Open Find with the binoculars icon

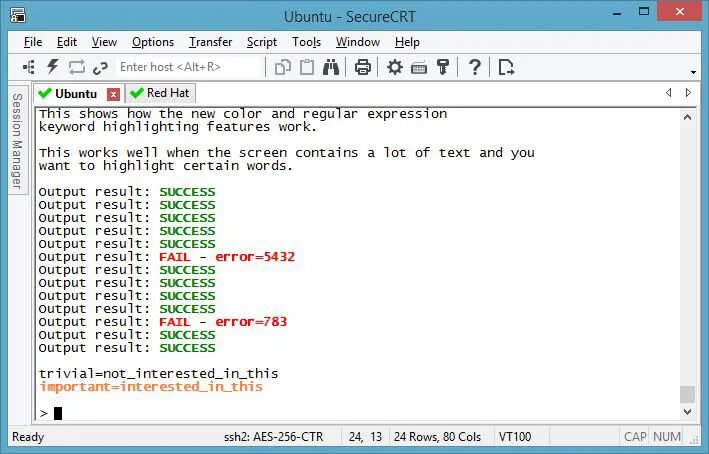coord(331,67)
